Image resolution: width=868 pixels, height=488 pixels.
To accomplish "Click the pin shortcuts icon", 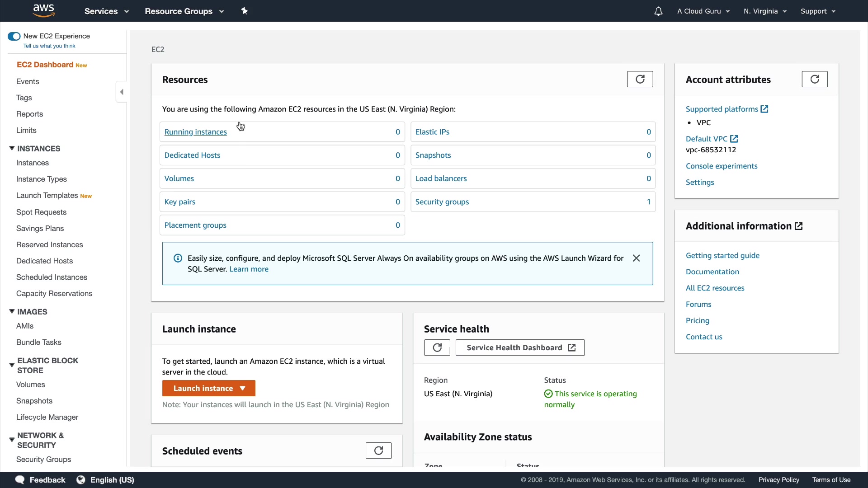I will [x=245, y=11].
